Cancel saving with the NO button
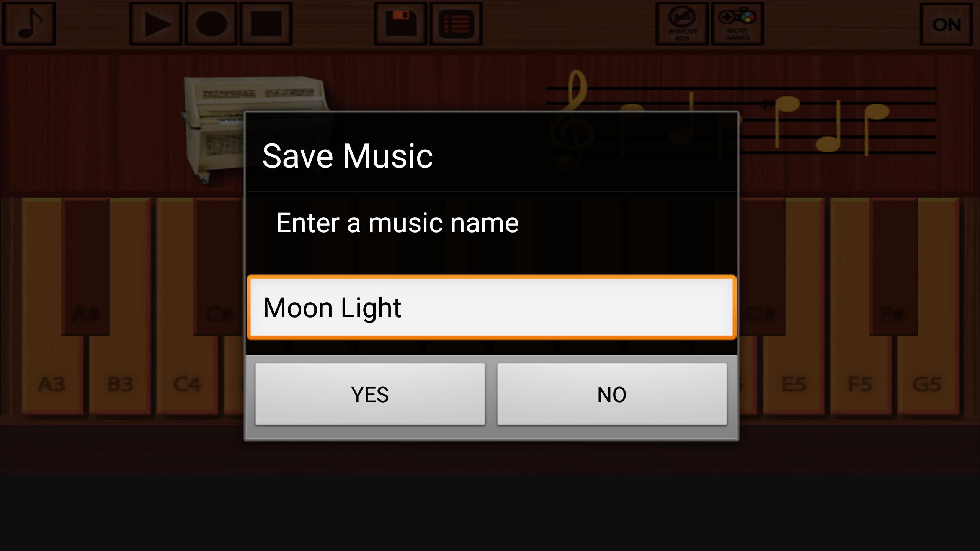Screen dimensions: 980x551 [x=612, y=394]
